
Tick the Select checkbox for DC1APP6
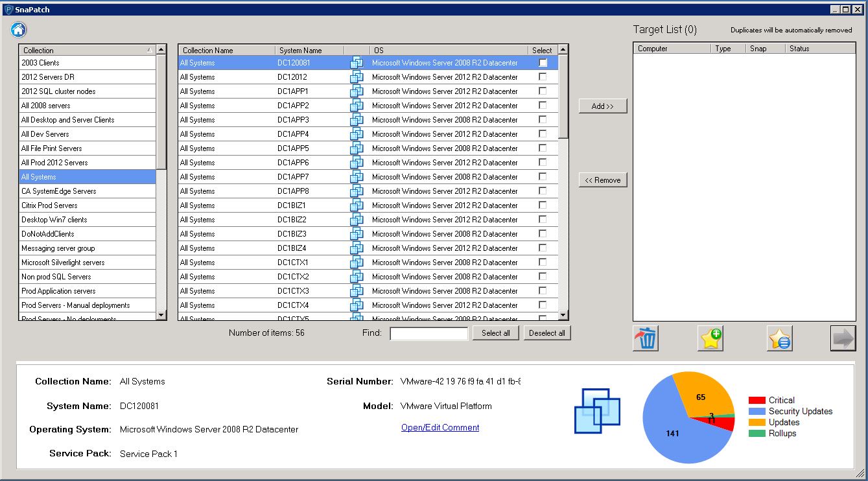point(543,163)
